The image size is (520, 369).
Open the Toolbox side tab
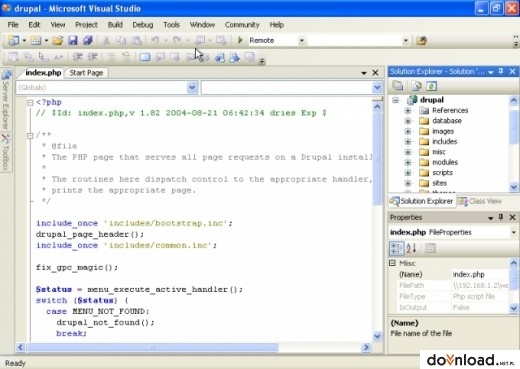(6, 152)
